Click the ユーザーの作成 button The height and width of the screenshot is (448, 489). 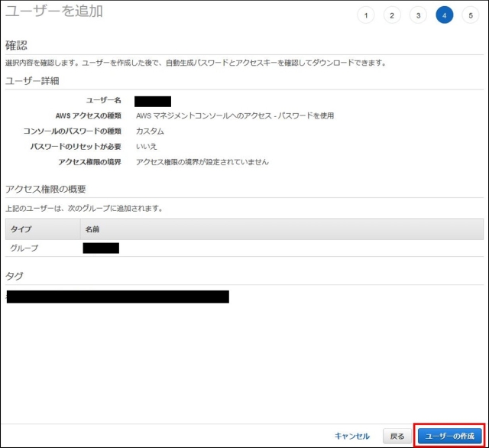(450, 436)
